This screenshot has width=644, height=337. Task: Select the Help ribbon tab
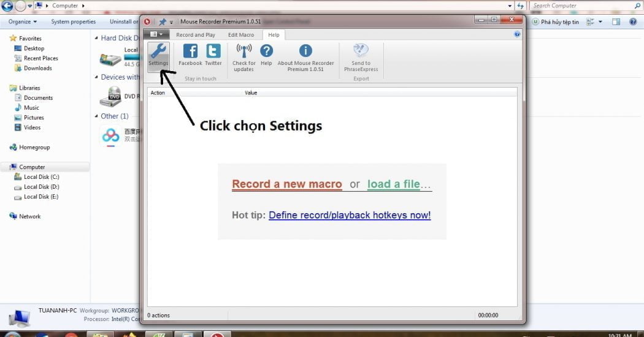[274, 35]
